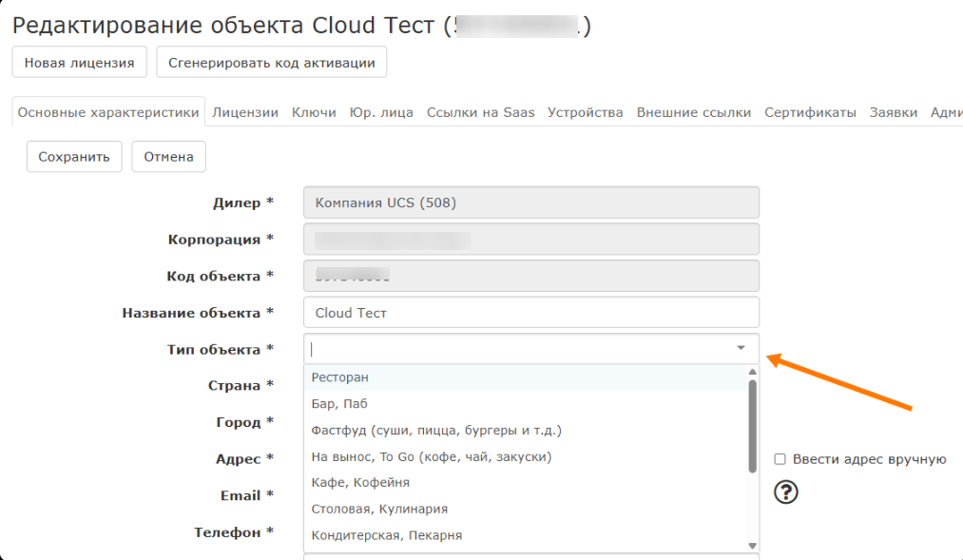Open the 'Лицензии' tab
The width and height of the screenshot is (963, 560).
coord(245,112)
